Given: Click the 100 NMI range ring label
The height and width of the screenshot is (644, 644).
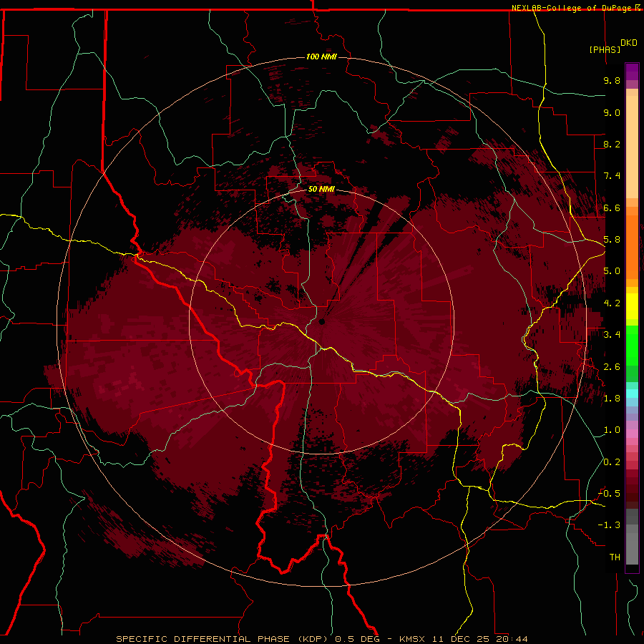Looking at the screenshot, I should click(x=321, y=57).
